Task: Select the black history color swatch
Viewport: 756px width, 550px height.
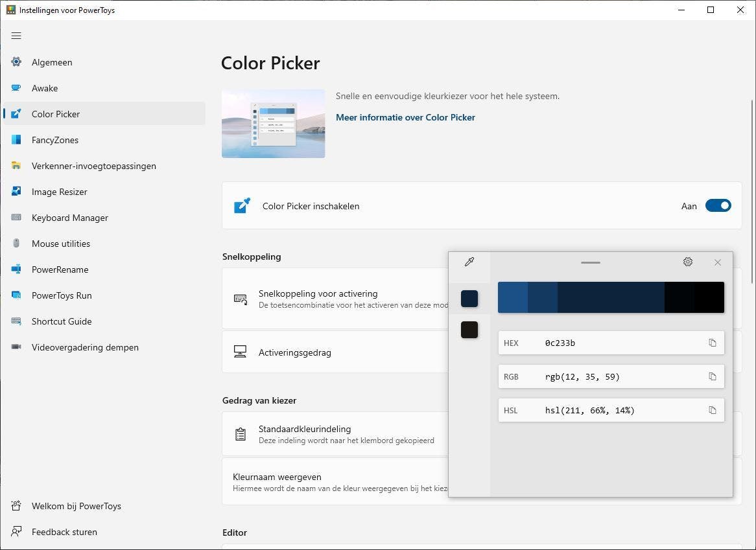Action: [x=469, y=330]
